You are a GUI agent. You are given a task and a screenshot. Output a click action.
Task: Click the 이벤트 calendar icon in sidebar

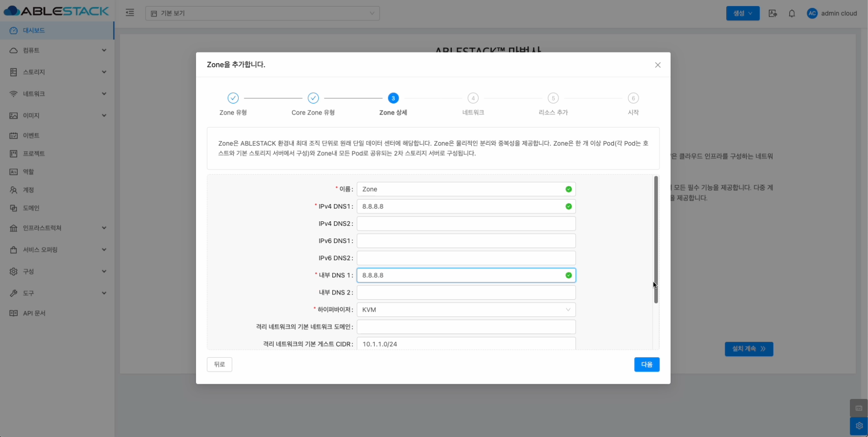[x=13, y=135]
